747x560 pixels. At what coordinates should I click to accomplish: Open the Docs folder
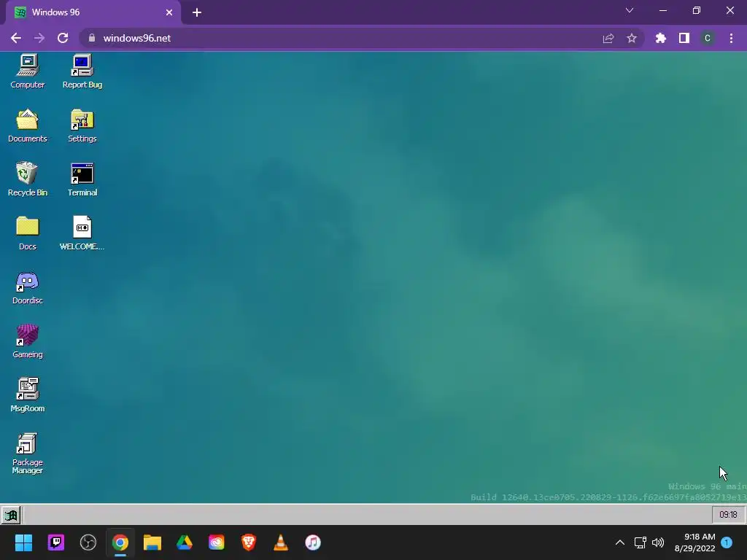tap(27, 233)
